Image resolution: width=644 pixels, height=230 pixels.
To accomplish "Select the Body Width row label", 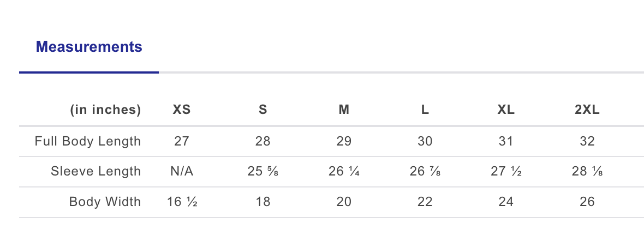I will 105,202.
